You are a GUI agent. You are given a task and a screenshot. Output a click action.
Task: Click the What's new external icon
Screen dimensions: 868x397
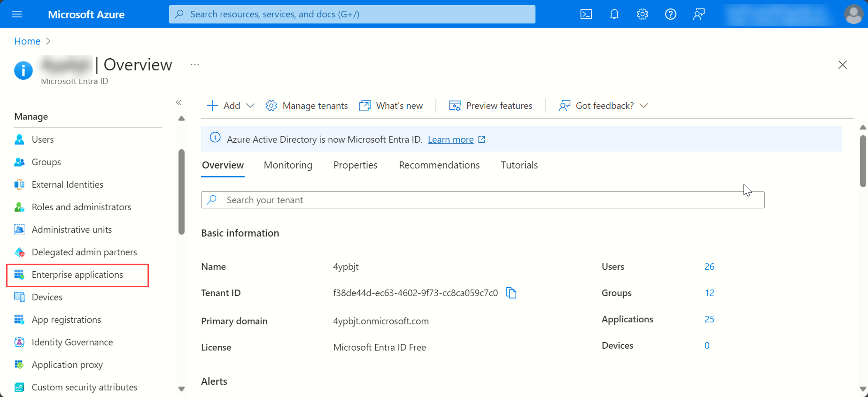coord(365,106)
